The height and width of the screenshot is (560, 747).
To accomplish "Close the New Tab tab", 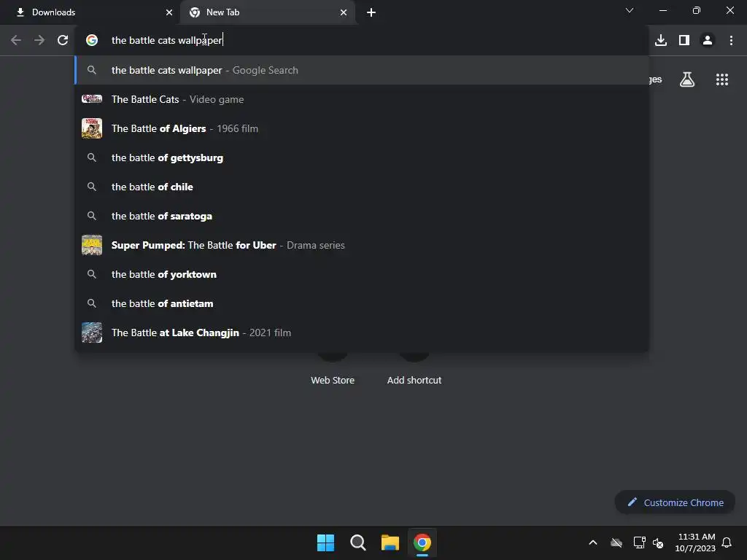I will (x=344, y=12).
